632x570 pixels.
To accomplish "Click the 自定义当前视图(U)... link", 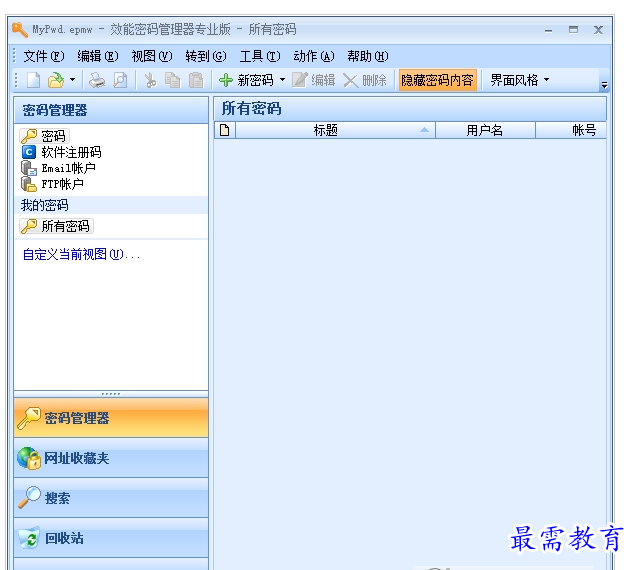I will pyautogui.click(x=81, y=254).
